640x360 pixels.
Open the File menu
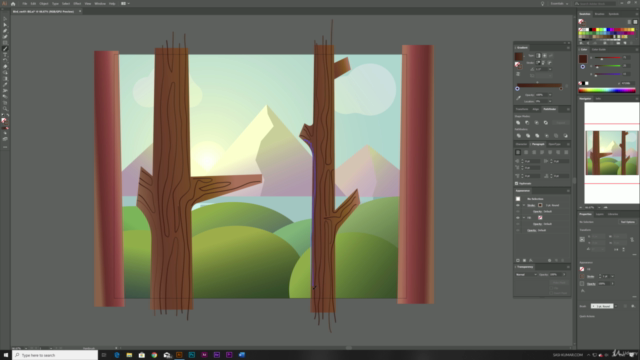coord(24,4)
